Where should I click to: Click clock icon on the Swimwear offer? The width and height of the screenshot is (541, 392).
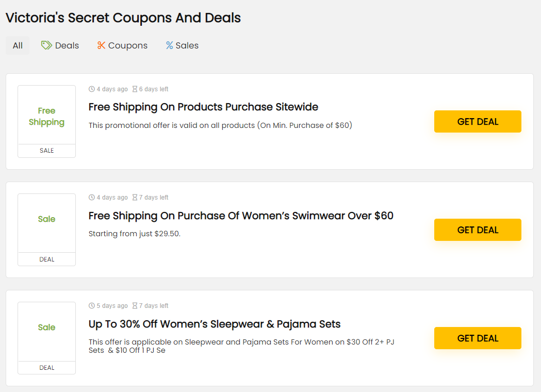click(92, 198)
